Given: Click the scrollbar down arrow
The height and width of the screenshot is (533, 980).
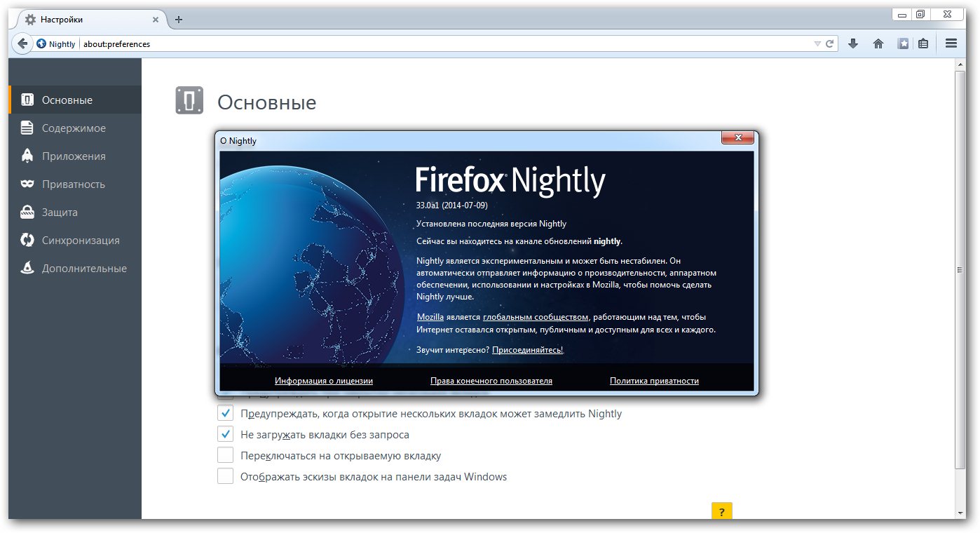Looking at the screenshot, I should click(x=961, y=513).
